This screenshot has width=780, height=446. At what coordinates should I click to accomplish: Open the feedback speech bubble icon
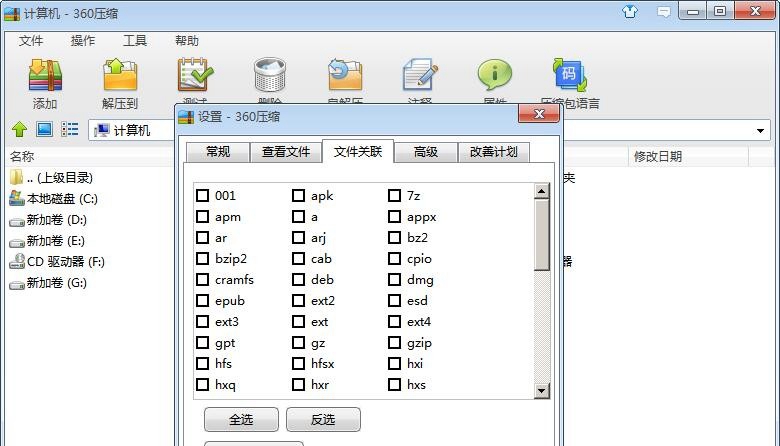click(x=664, y=11)
